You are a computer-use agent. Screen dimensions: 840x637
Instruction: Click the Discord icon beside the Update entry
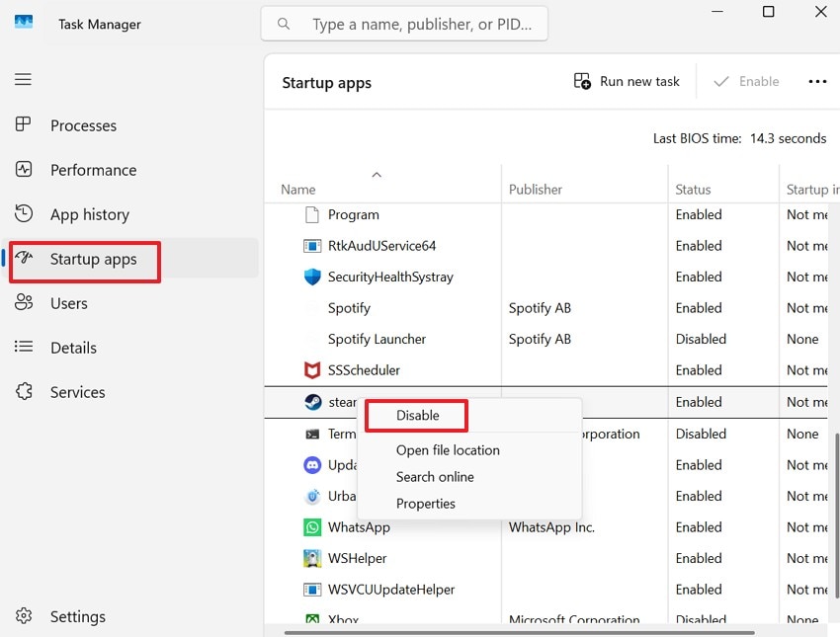[x=313, y=464]
